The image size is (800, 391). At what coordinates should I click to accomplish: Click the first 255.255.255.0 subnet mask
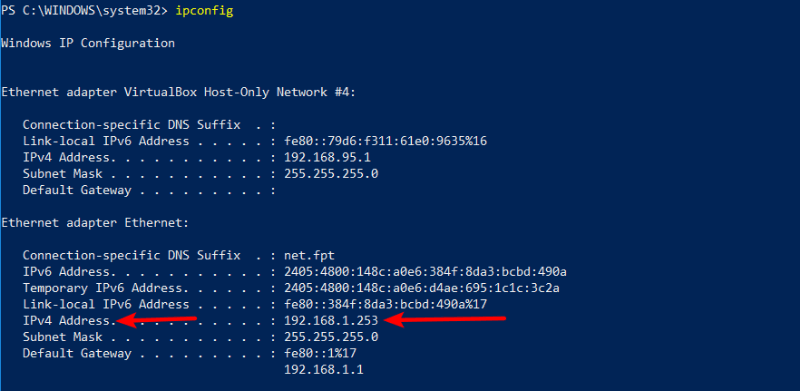tap(331, 174)
